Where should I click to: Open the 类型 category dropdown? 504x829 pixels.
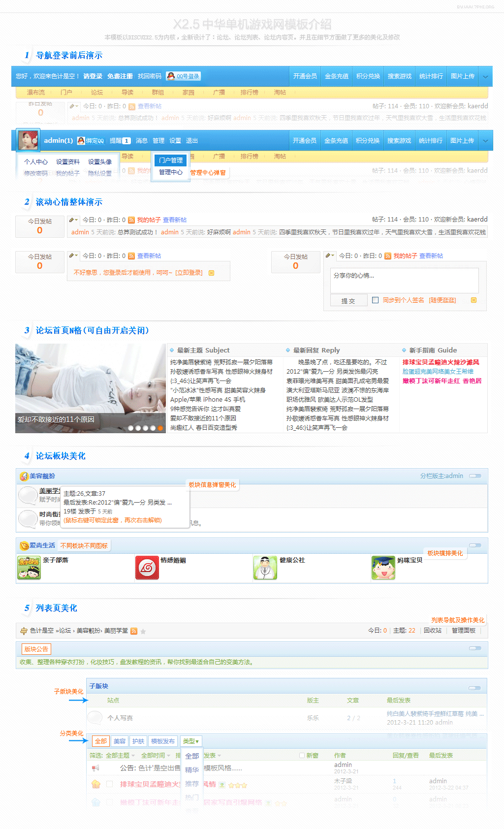click(191, 741)
